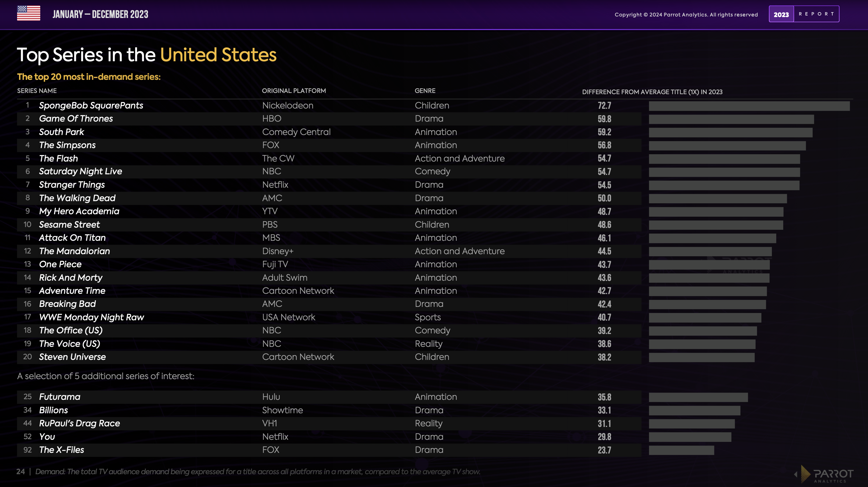Click the Sports genre cell
The image size is (868, 487).
[428, 318]
